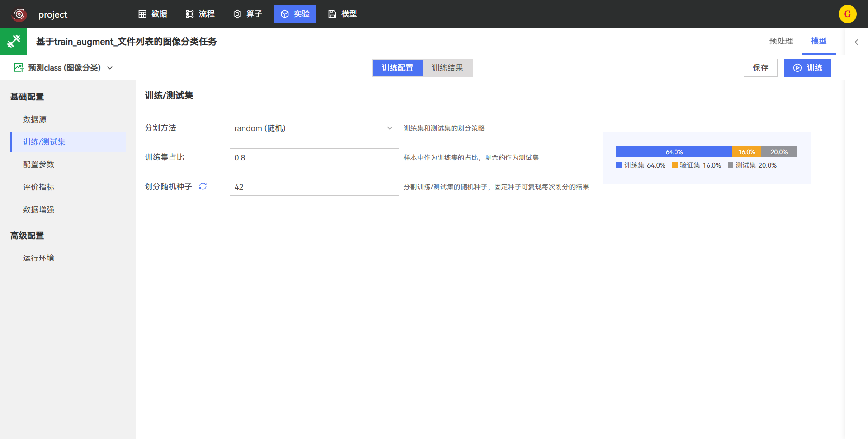Click the project name text

[x=53, y=14]
